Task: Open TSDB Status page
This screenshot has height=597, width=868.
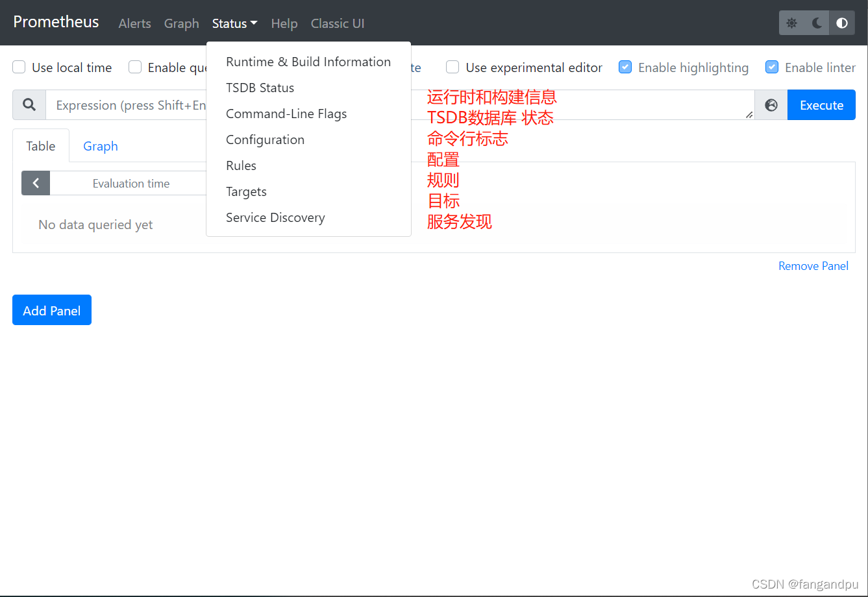Action: (x=308, y=88)
